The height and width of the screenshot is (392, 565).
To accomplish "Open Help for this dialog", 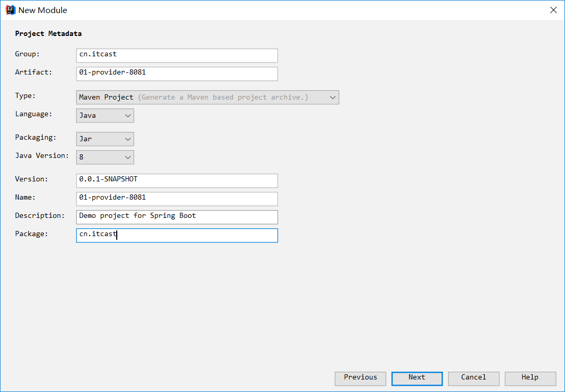I will click(530, 378).
